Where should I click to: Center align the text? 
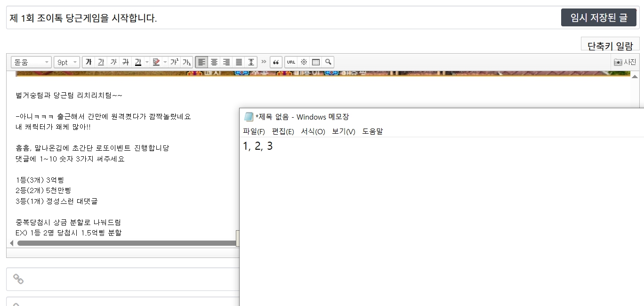(x=214, y=62)
